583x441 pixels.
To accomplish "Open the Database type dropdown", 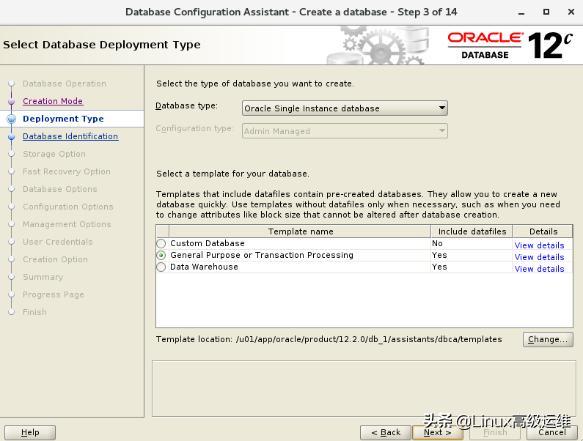I will click(345, 108).
